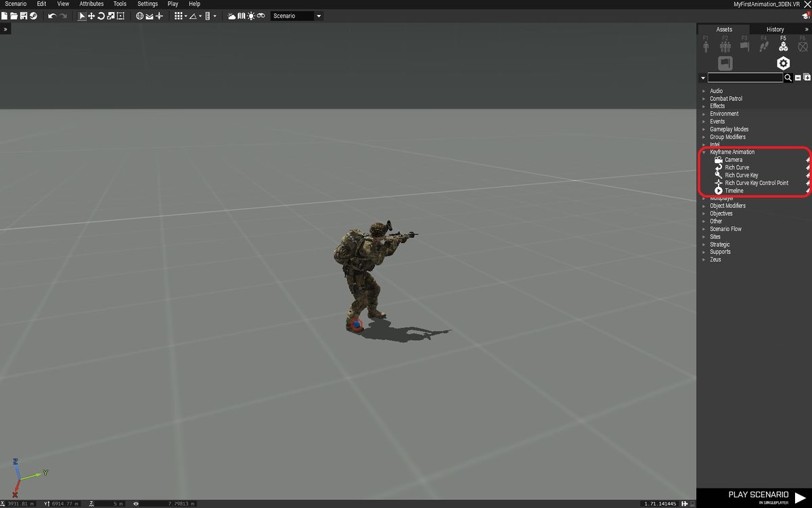Open the Attributes menu
The height and width of the screenshot is (508, 812).
pyautogui.click(x=91, y=4)
